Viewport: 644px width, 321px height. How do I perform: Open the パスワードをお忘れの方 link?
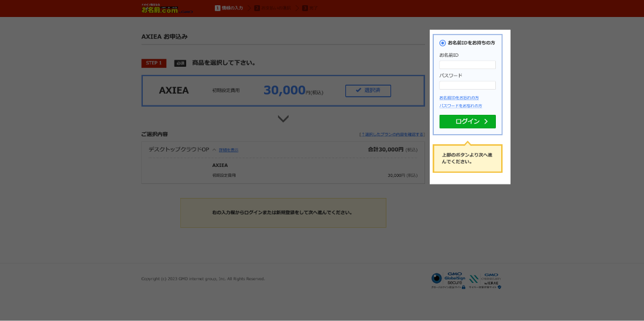(x=460, y=106)
